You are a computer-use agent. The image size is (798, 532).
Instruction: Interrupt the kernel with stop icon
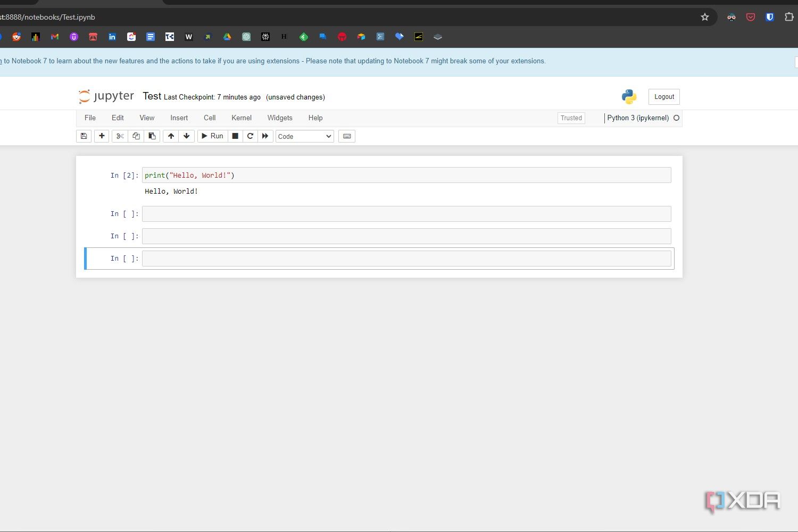[x=235, y=136]
